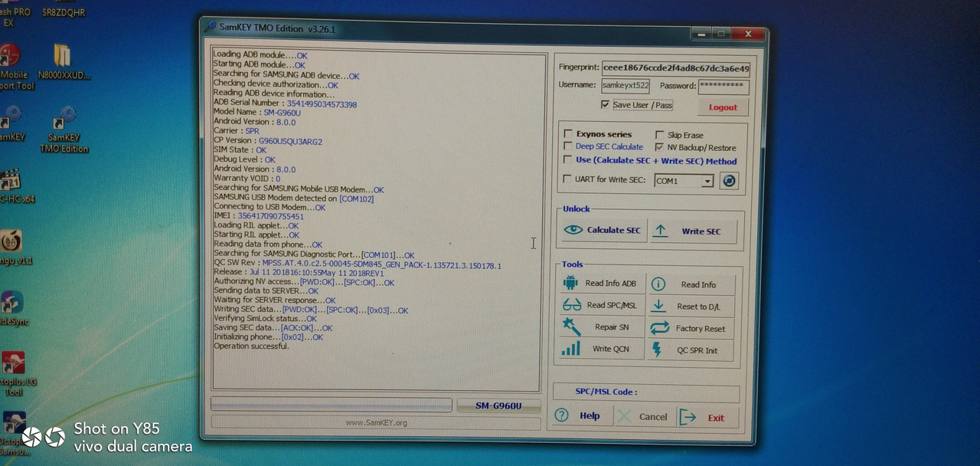Click 'SAMSUNG USB Modem detected on [COM102]' line
The image size is (980, 466).
(293, 198)
